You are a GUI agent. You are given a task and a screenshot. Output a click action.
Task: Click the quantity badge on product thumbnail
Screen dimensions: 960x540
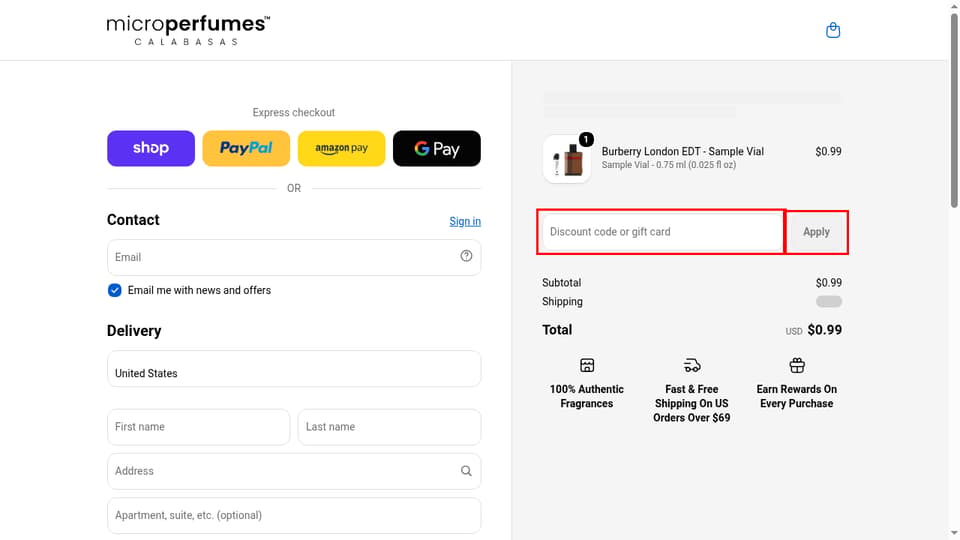[586, 140]
